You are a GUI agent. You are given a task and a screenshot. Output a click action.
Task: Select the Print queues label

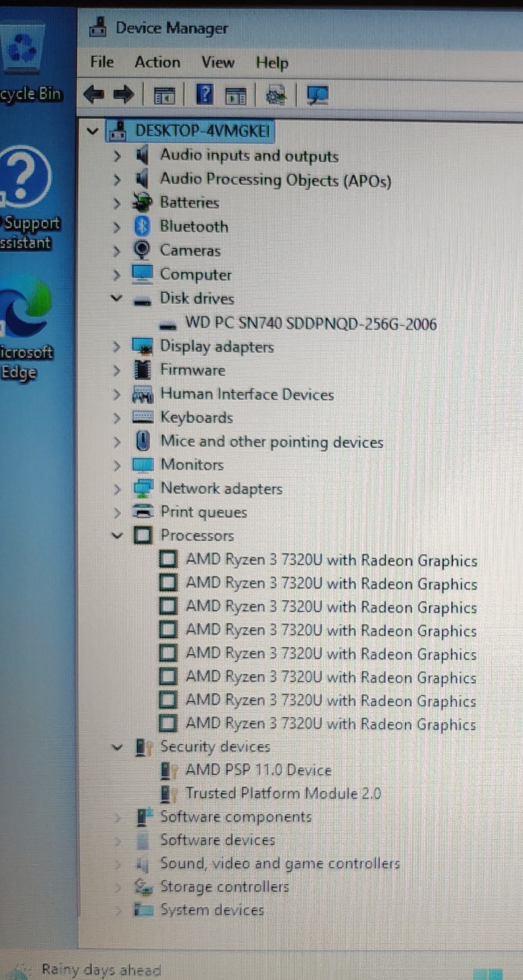203,511
